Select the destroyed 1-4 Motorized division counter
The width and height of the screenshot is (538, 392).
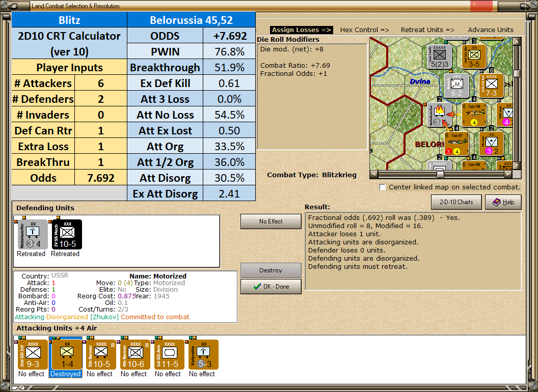coord(67,355)
